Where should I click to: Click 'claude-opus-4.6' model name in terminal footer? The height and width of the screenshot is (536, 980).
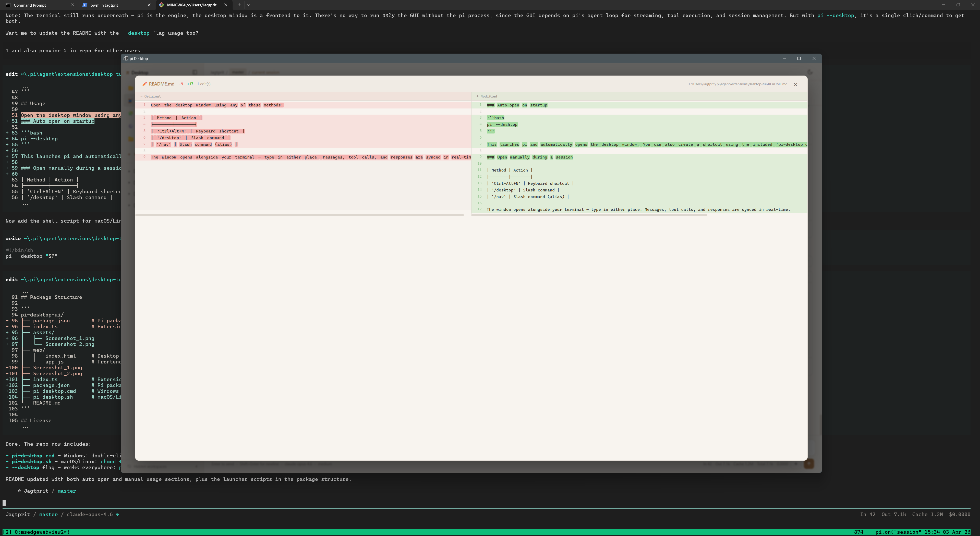tap(90, 514)
